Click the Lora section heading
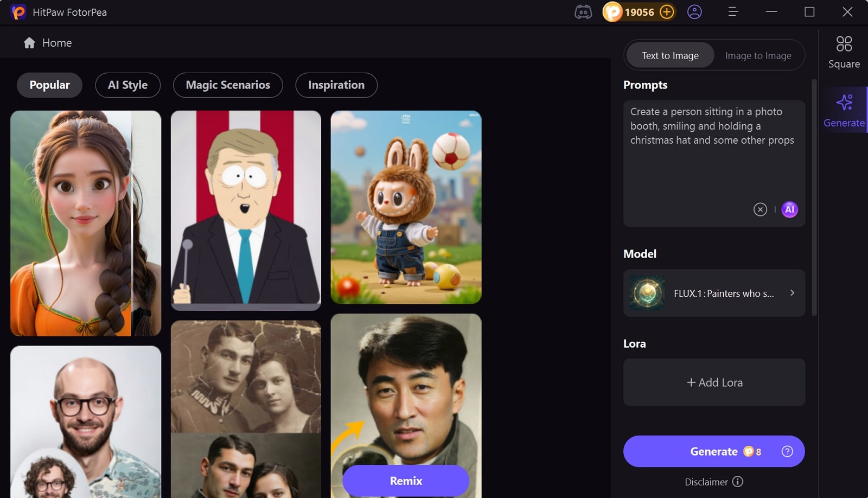 [634, 344]
